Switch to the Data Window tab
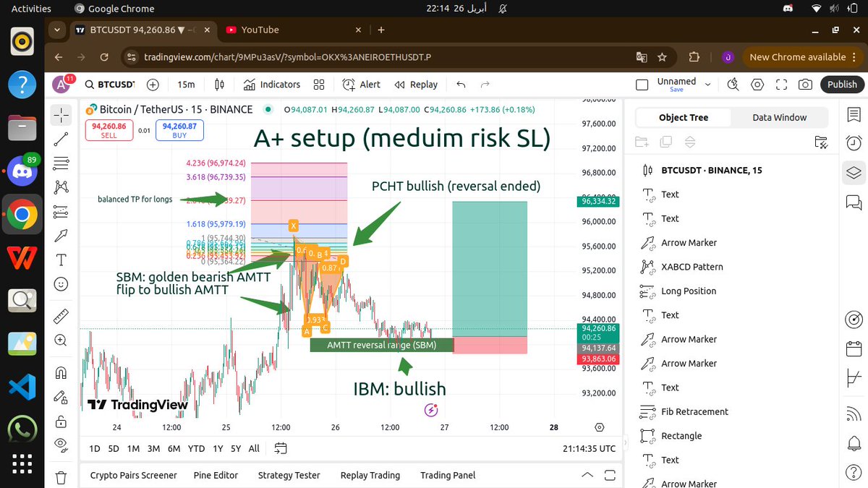The height and width of the screenshot is (488, 868). (779, 117)
